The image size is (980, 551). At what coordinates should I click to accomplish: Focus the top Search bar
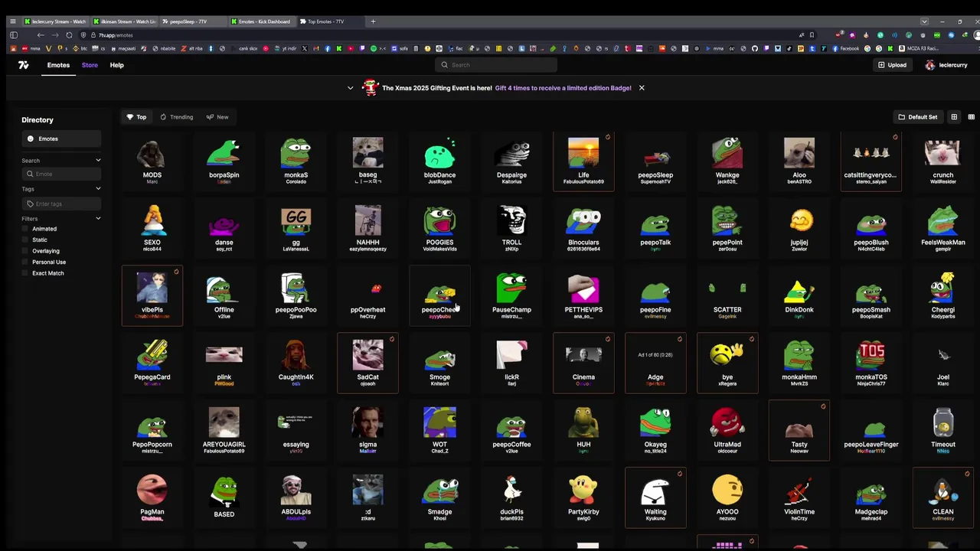(x=496, y=65)
